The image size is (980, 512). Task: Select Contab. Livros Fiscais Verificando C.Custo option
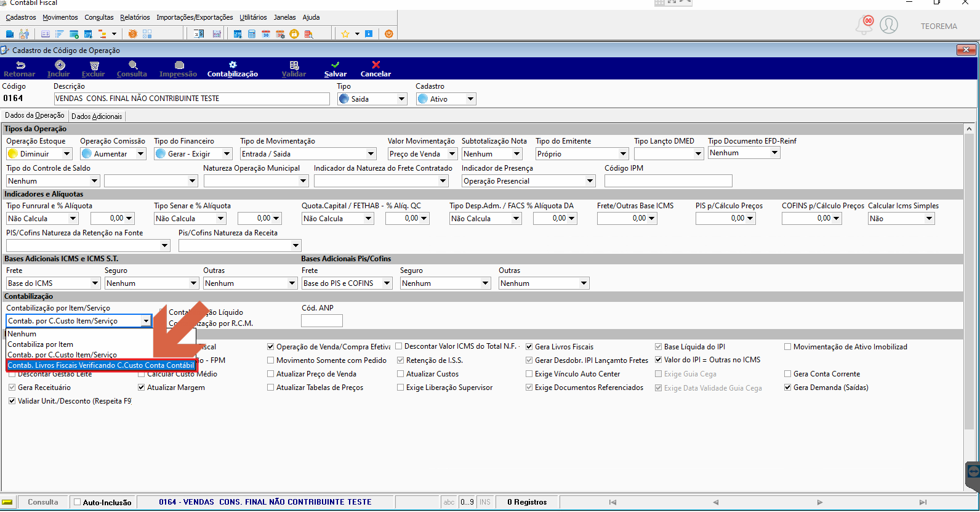coord(101,365)
